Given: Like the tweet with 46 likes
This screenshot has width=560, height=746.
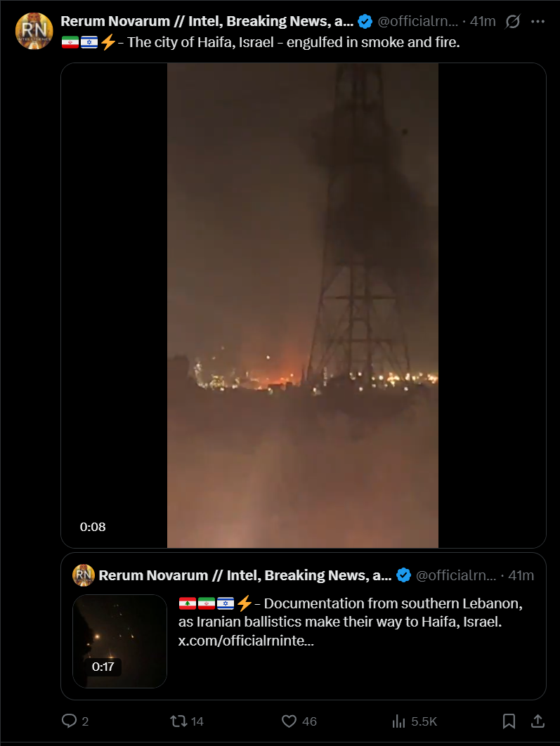Looking at the screenshot, I should 289,721.
